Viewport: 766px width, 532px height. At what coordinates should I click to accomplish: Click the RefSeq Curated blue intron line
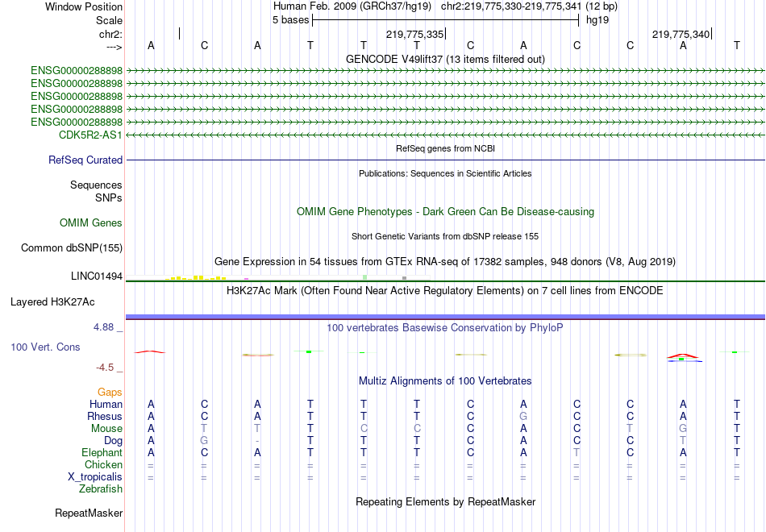click(x=446, y=160)
